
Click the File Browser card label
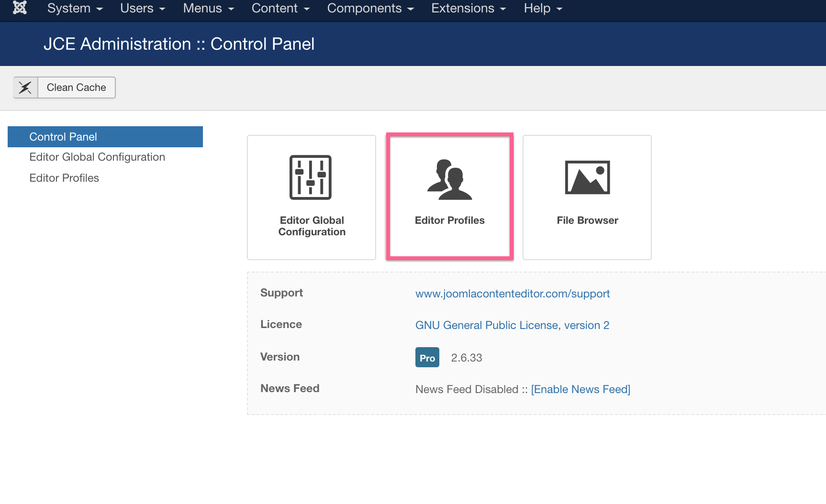coord(588,220)
